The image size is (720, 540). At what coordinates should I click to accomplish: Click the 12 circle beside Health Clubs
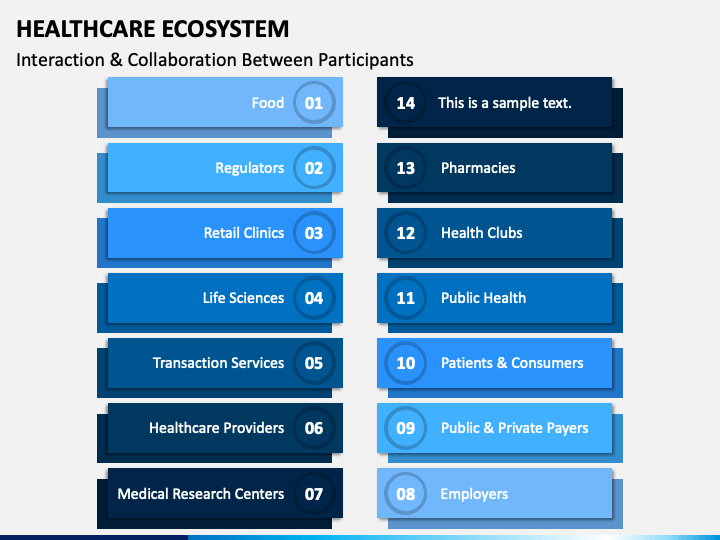pos(405,233)
